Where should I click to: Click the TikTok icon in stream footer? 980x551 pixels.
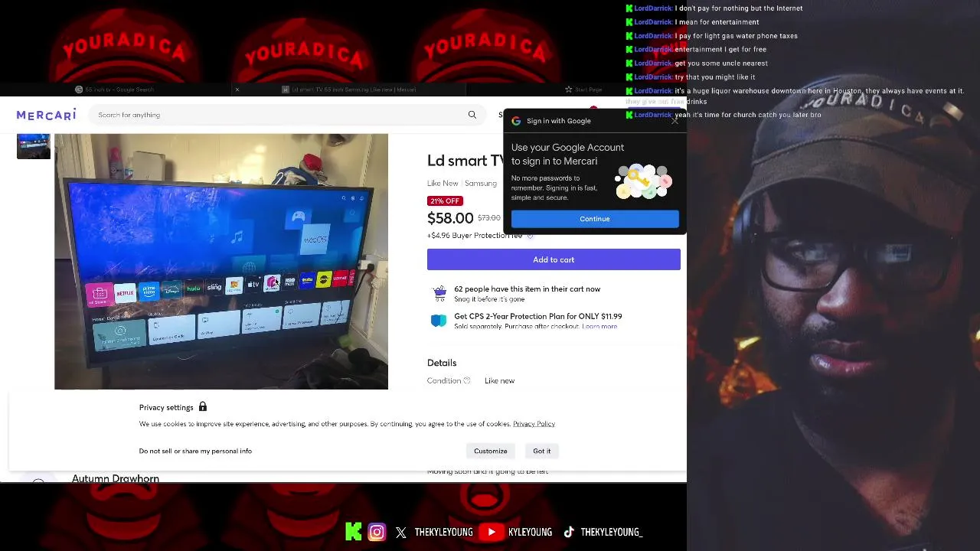pyautogui.click(x=568, y=532)
